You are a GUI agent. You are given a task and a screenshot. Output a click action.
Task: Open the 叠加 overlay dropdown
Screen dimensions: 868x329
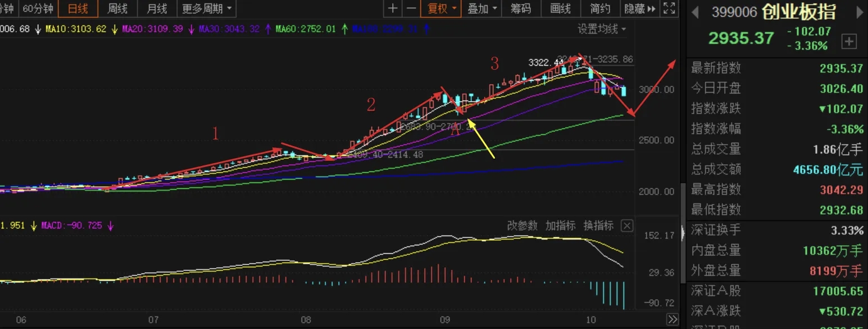click(x=483, y=8)
